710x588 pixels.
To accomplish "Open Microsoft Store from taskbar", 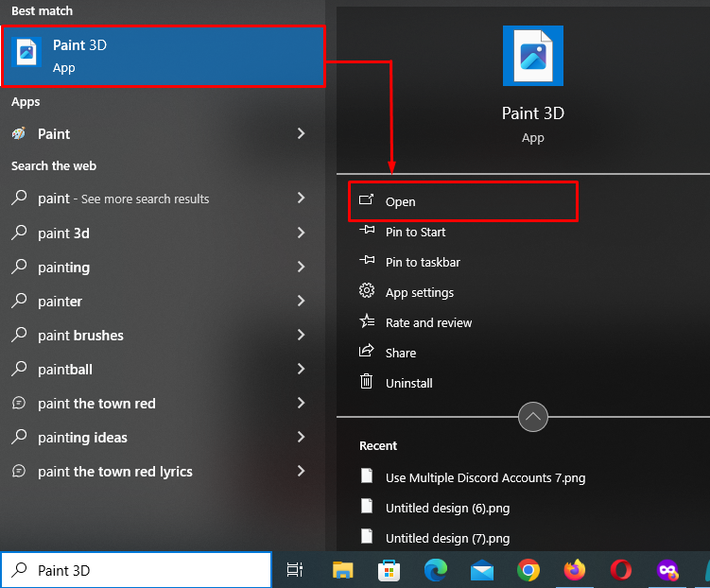I will click(x=389, y=569).
